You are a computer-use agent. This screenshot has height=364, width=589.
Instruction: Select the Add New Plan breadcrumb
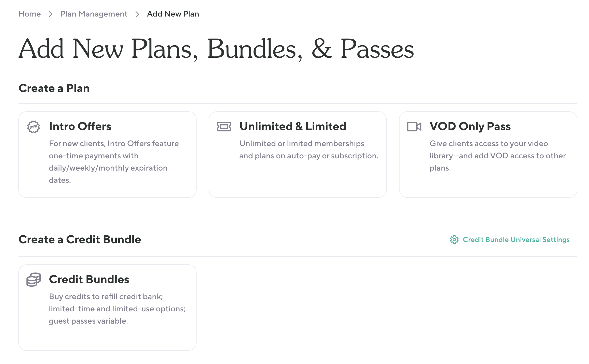173,14
